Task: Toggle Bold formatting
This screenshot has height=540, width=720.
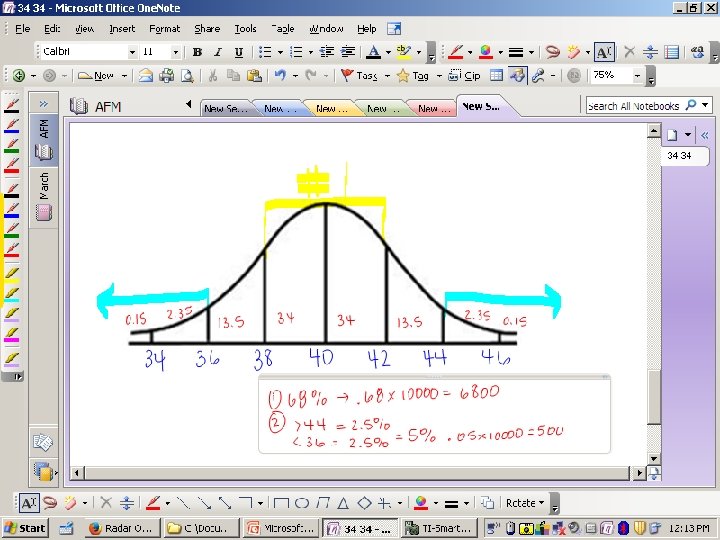Action: [197, 52]
